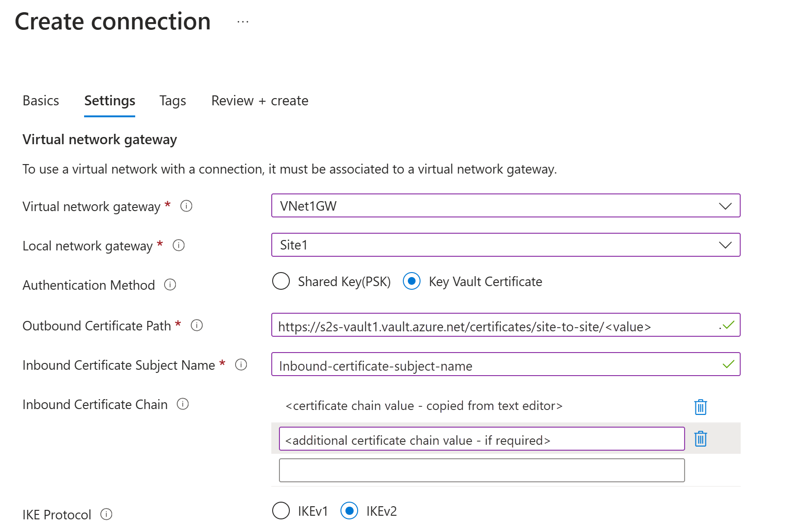Open the Tags tab
The width and height of the screenshot is (789, 532).
click(x=173, y=101)
